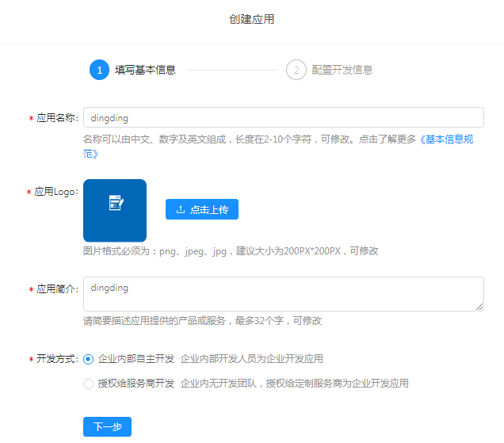The image size is (504, 443).
Task: Grab the resize handle of 应用简介 textarea
Action: 479,307
